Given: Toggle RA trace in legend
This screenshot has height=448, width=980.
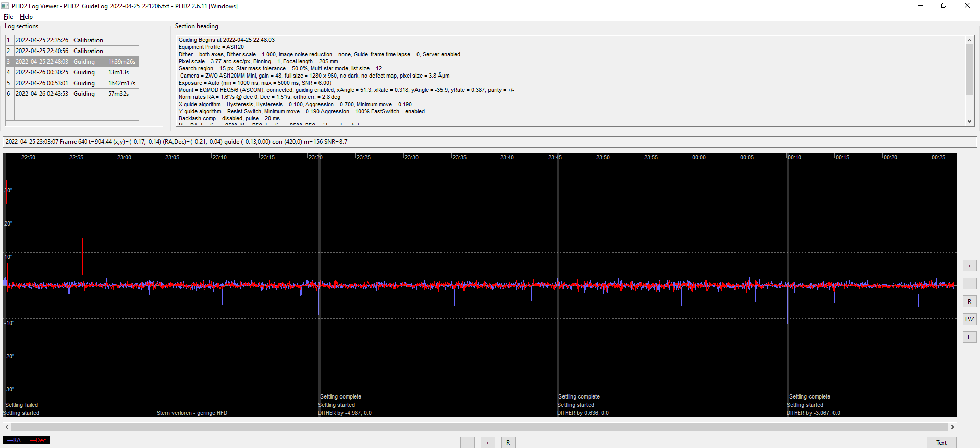Looking at the screenshot, I should pyautogui.click(x=14, y=440).
